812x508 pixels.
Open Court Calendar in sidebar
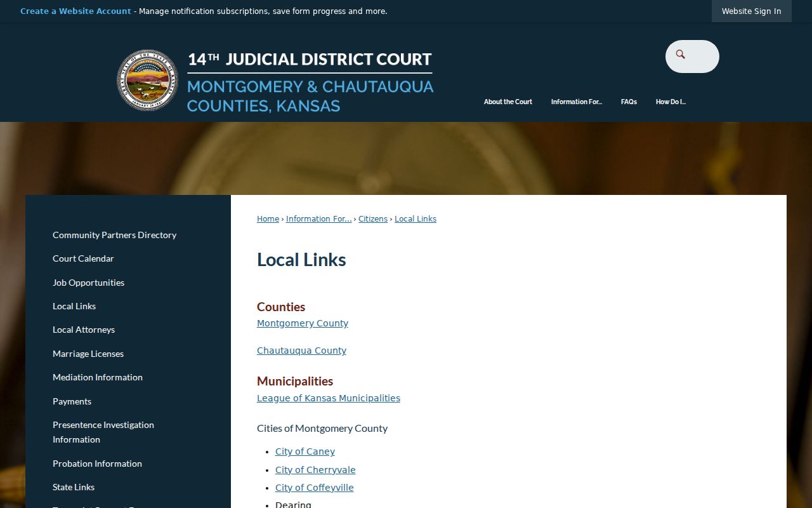[x=83, y=258]
